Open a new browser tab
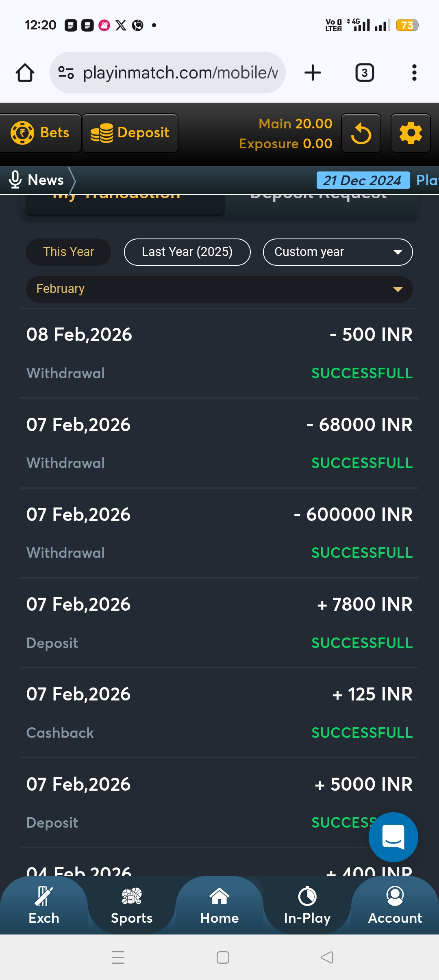439x980 pixels. (x=313, y=73)
